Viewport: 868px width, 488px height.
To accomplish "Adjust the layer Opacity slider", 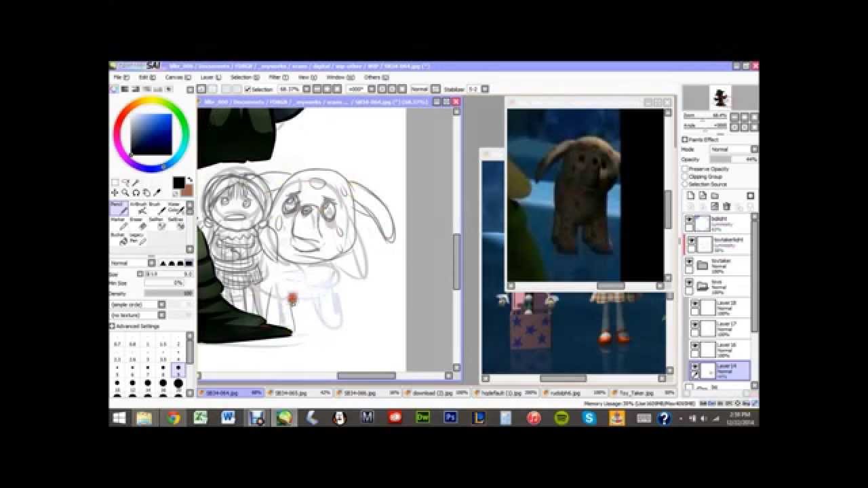I will click(x=734, y=159).
